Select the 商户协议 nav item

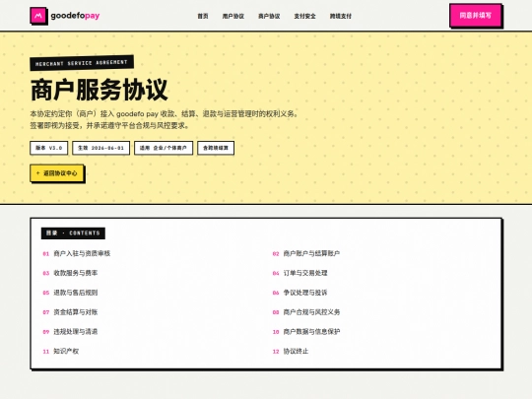click(x=269, y=16)
